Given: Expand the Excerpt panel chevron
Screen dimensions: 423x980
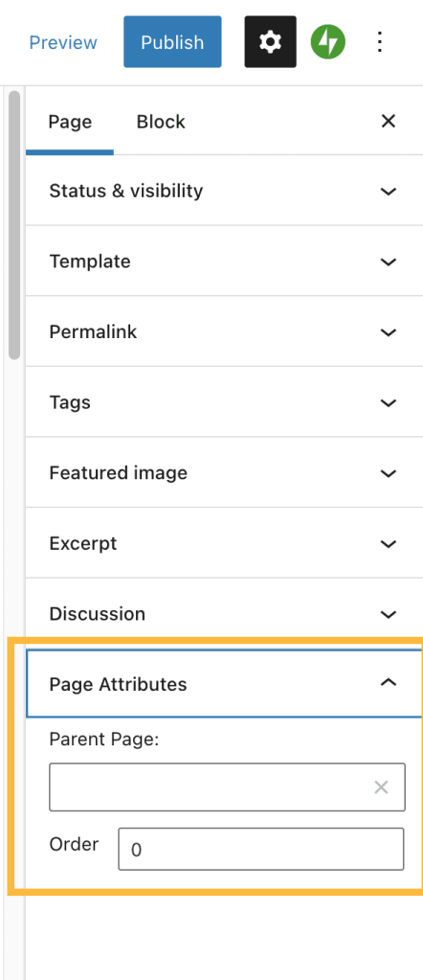Looking at the screenshot, I should pos(389,544).
